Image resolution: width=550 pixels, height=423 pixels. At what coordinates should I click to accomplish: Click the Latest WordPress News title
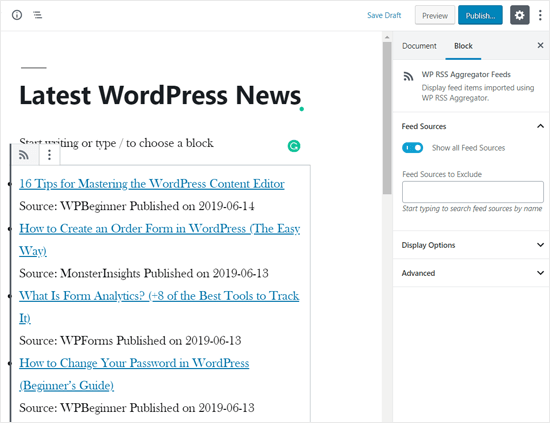pyautogui.click(x=160, y=95)
